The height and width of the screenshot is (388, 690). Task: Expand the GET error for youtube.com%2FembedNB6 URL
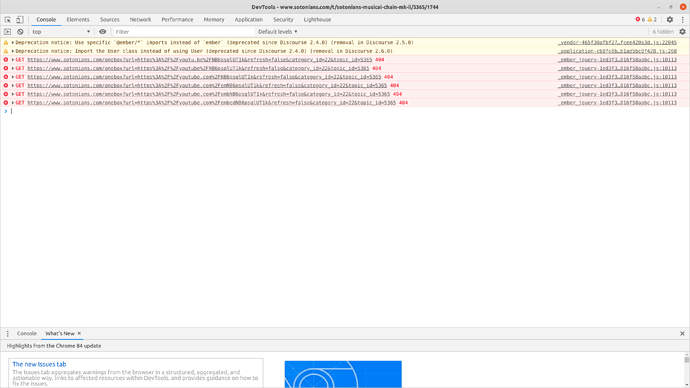(x=13, y=102)
